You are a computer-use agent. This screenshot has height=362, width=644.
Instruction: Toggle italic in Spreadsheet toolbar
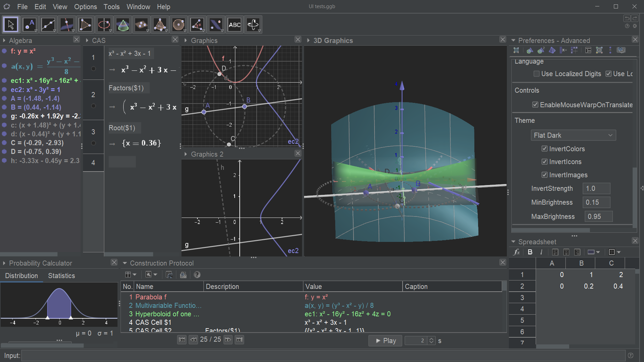541,252
